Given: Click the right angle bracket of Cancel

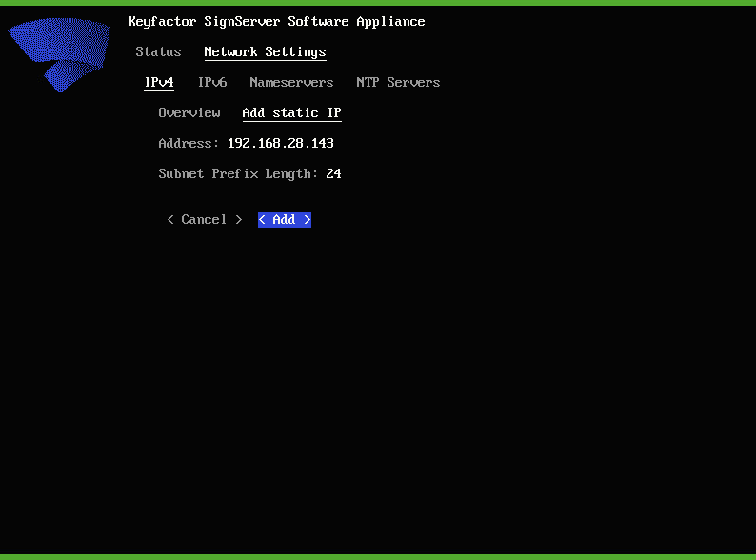Looking at the screenshot, I should [239, 219].
